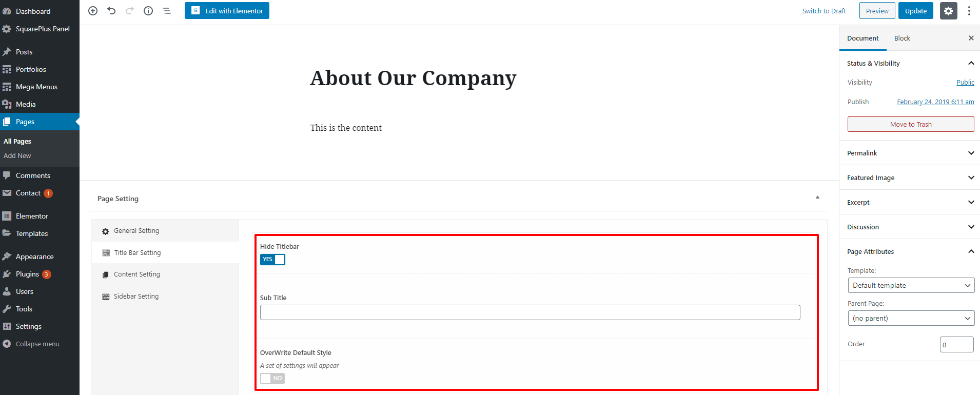
Task: Open the Parent Page dropdown
Action: tap(911, 318)
